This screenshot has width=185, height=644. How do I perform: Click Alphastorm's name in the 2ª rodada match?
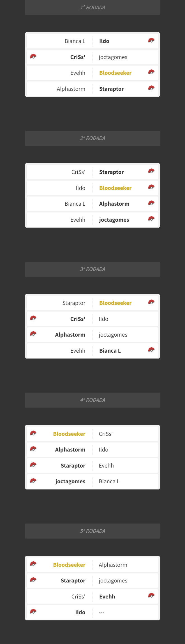click(114, 204)
